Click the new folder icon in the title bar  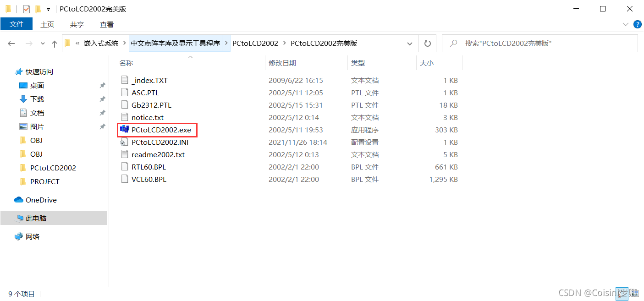click(x=38, y=9)
